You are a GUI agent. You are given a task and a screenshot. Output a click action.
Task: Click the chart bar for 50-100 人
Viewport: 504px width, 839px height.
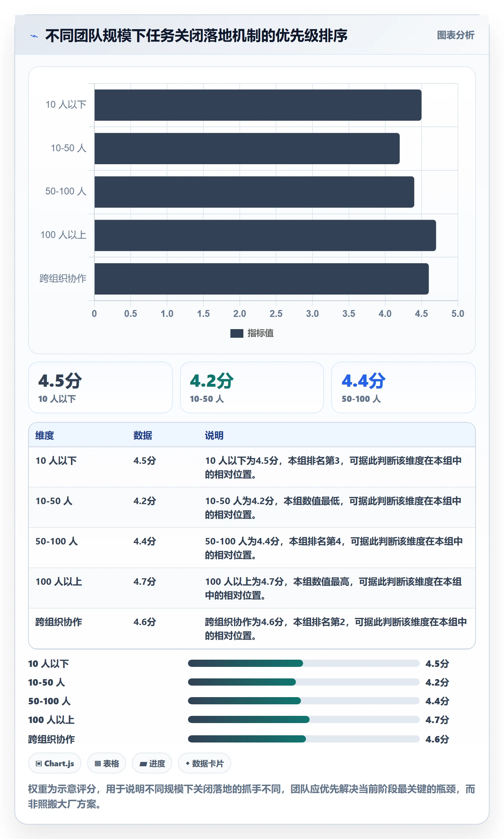click(254, 192)
